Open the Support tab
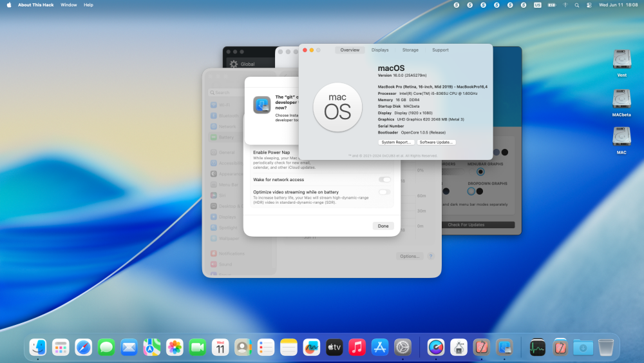 [x=440, y=50]
